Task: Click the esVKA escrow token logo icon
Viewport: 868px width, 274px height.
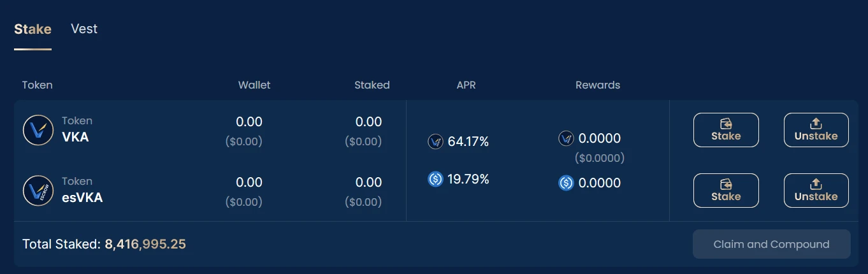Action: 38,191
